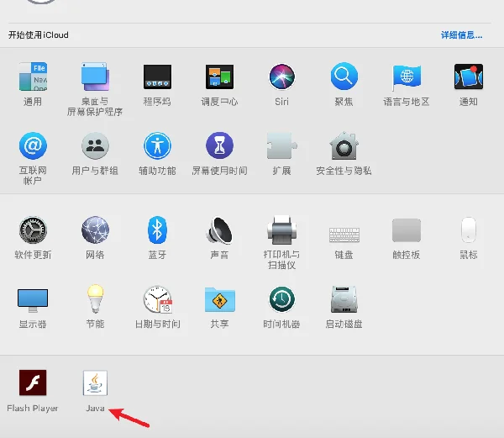The image size is (504, 438).
Task: Click the 详细信息... link
Action: [461, 35]
